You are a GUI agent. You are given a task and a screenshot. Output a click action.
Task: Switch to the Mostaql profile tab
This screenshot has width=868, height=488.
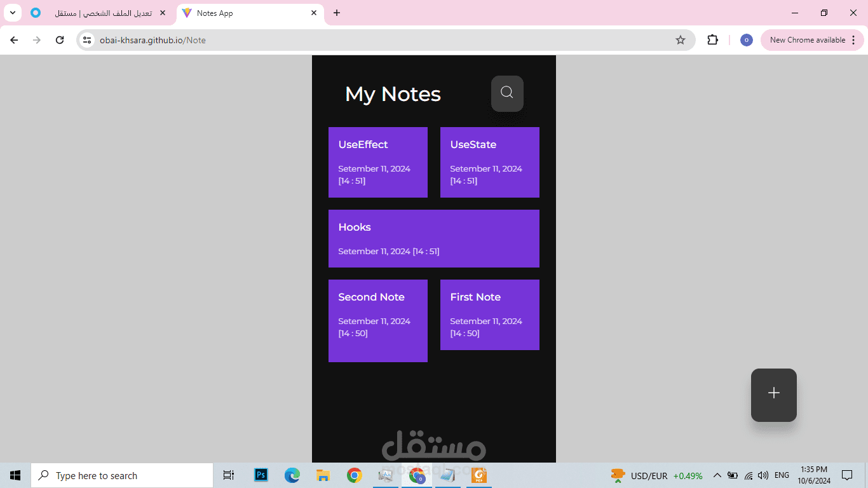(x=102, y=12)
